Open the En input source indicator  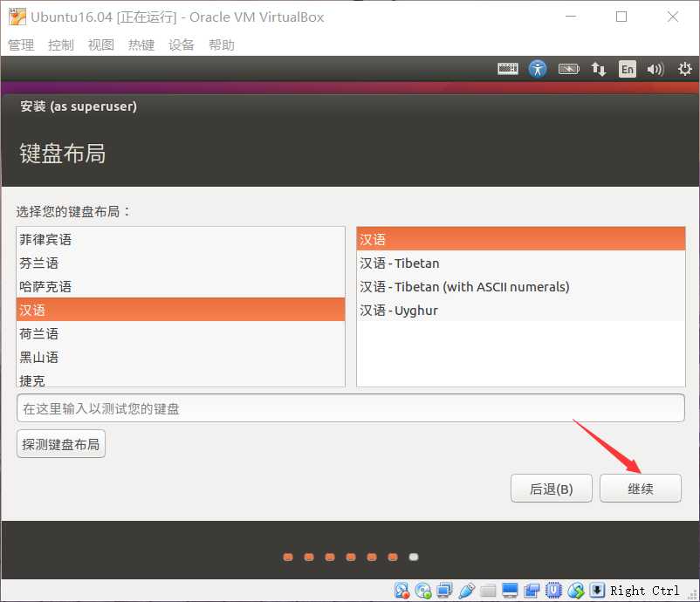tap(628, 69)
